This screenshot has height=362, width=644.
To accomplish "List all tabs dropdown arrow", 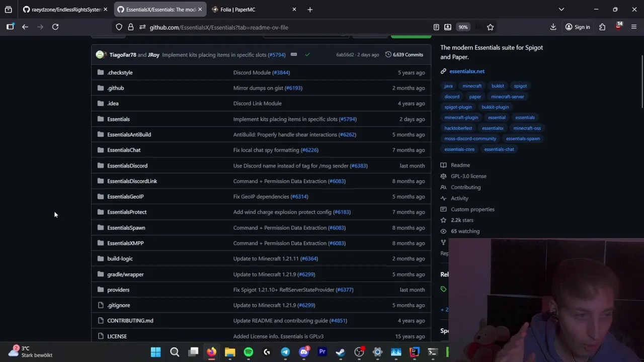I will (561, 10).
